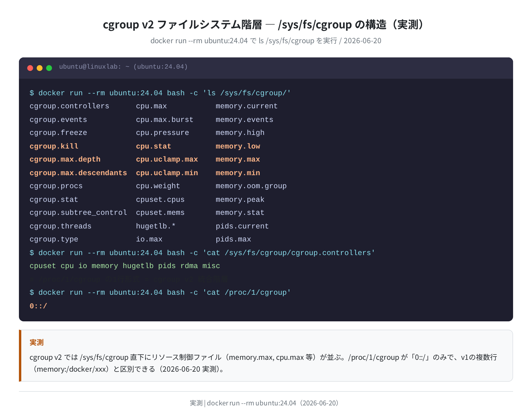
Task: Click the subtitle line dated 2026-06-20
Action: (x=266, y=41)
